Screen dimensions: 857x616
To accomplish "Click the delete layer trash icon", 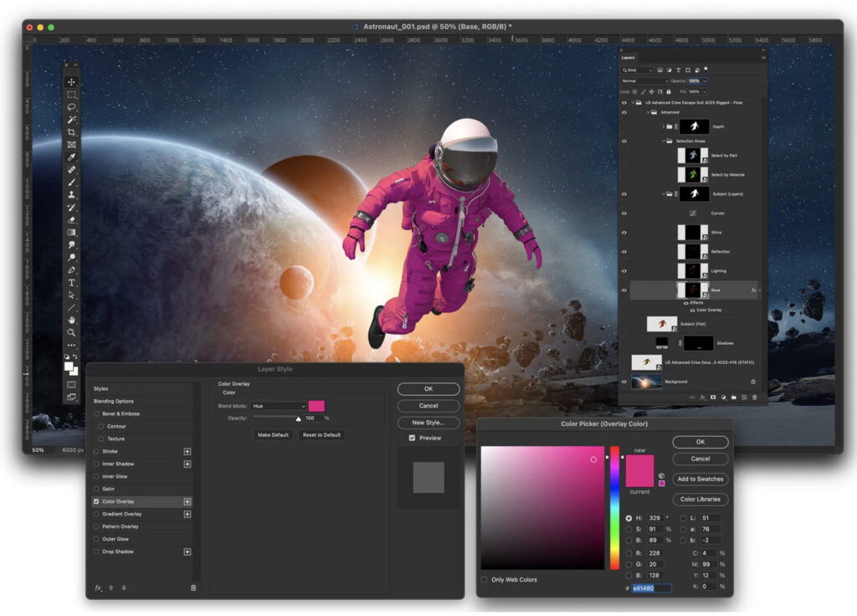I will tap(754, 398).
